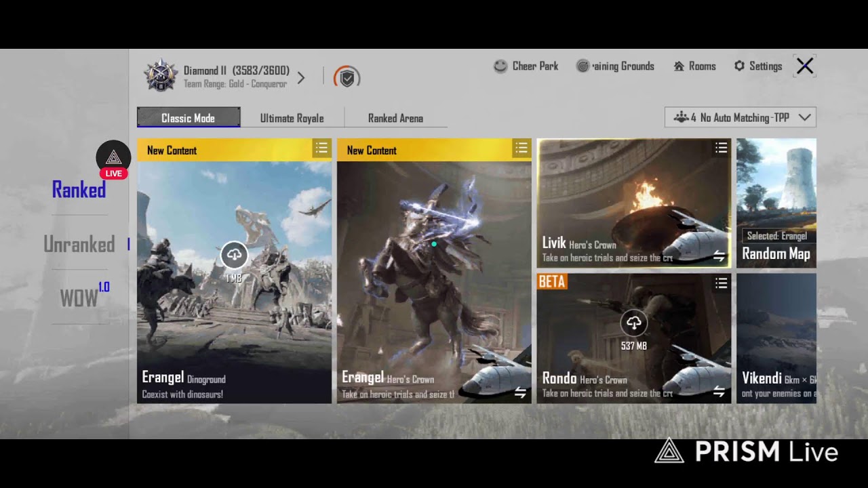Click the Training Grounds target icon

point(583,66)
